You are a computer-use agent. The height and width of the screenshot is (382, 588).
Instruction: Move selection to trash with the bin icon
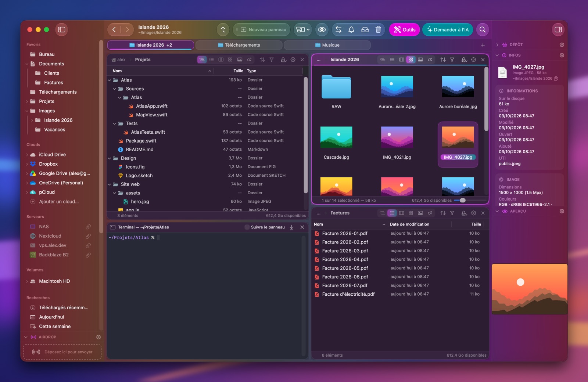[378, 30]
